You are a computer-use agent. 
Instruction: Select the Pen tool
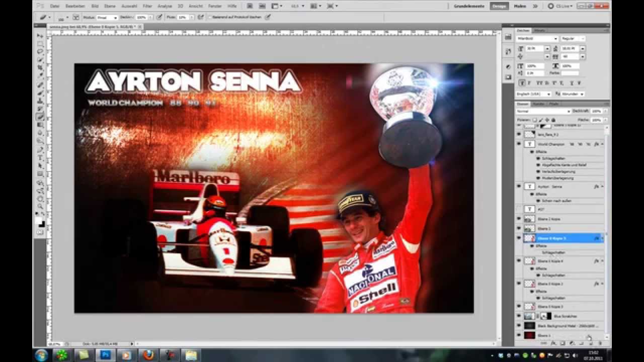pos(40,149)
